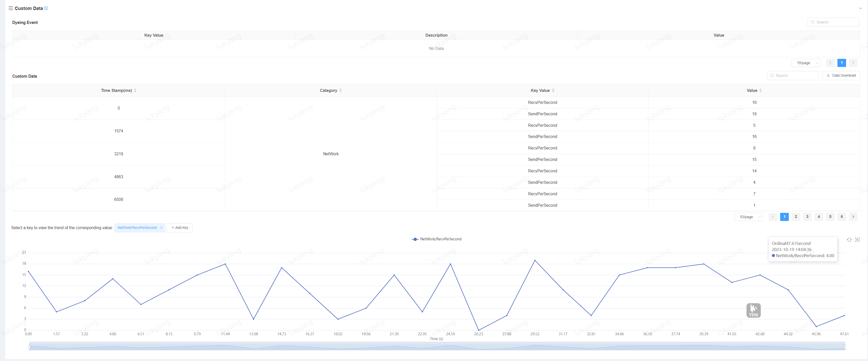Open Dyeing Event 10/page size dropdown
The width and height of the screenshot is (868, 361).
click(x=806, y=63)
